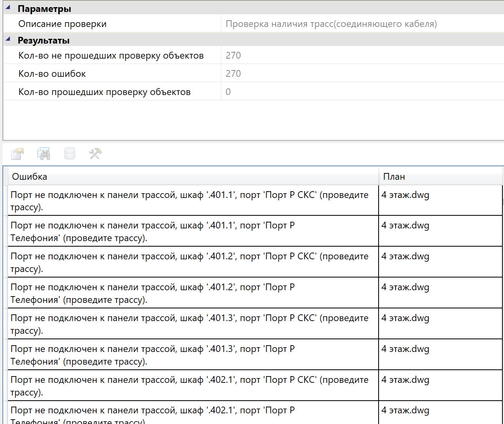
Task: Select error for cabinet .401.1 Порт Р СКС
Action: coord(190,201)
